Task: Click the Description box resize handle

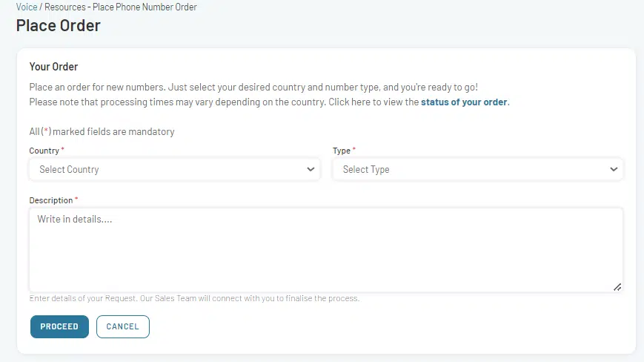Action: [x=617, y=286]
